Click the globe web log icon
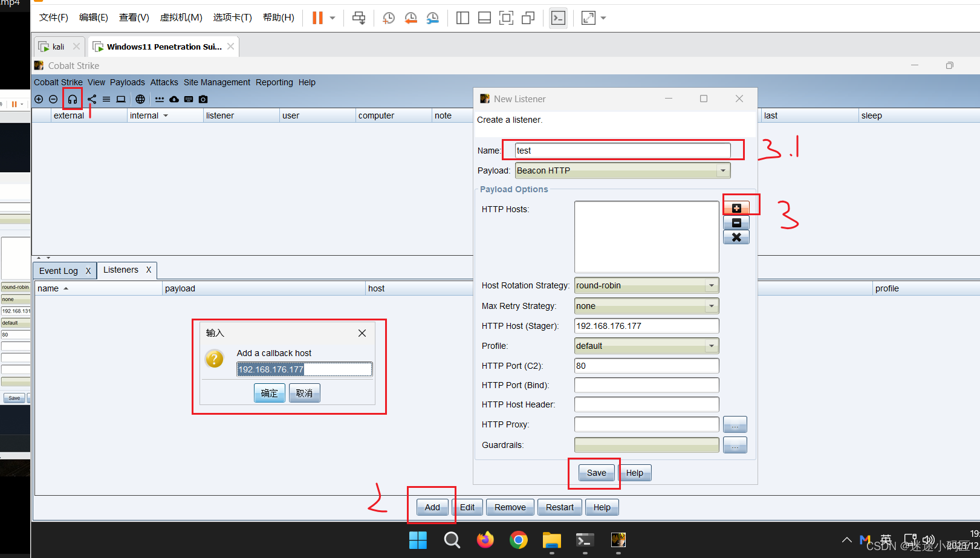Screen dimensions: 980x558 [x=140, y=99]
